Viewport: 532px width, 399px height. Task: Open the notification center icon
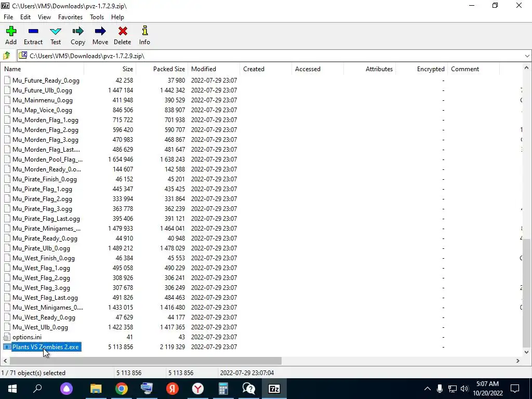click(515, 389)
